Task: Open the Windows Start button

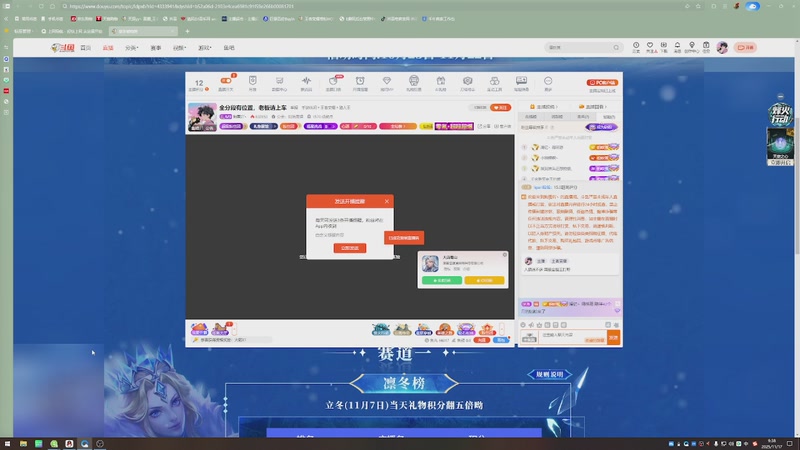Action: [7, 444]
